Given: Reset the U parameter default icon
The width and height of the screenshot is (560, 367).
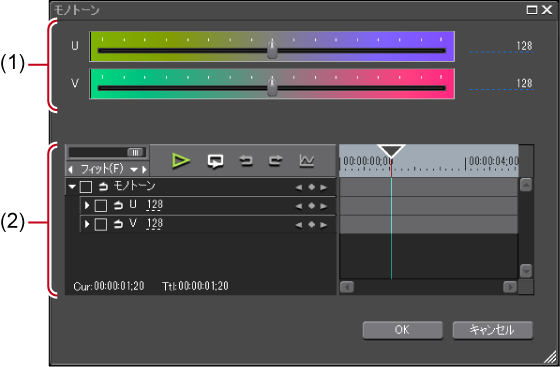Looking at the screenshot, I should [x=118, y=205].
